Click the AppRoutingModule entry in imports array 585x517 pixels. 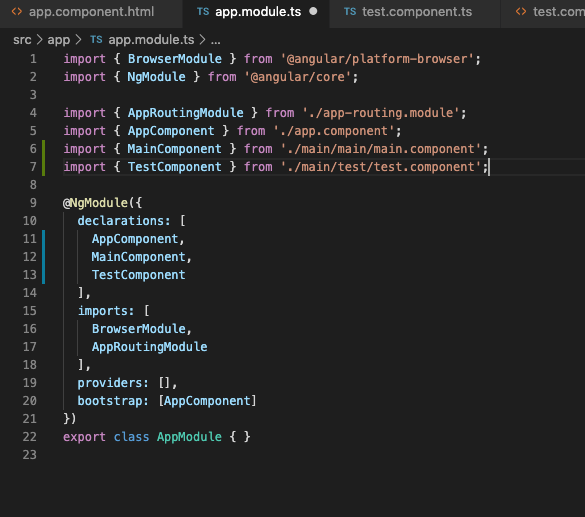[149, 347]
